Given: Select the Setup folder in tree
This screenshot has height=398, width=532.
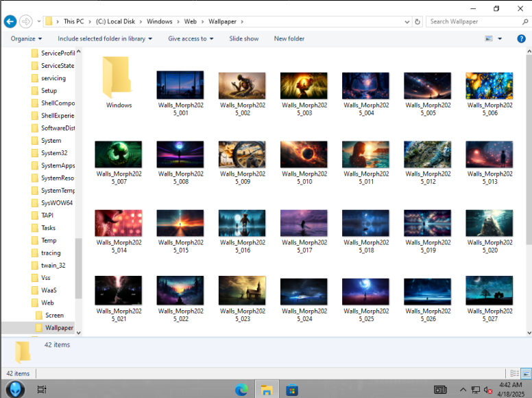Looking at the screenshot, I should coord(49,91).
